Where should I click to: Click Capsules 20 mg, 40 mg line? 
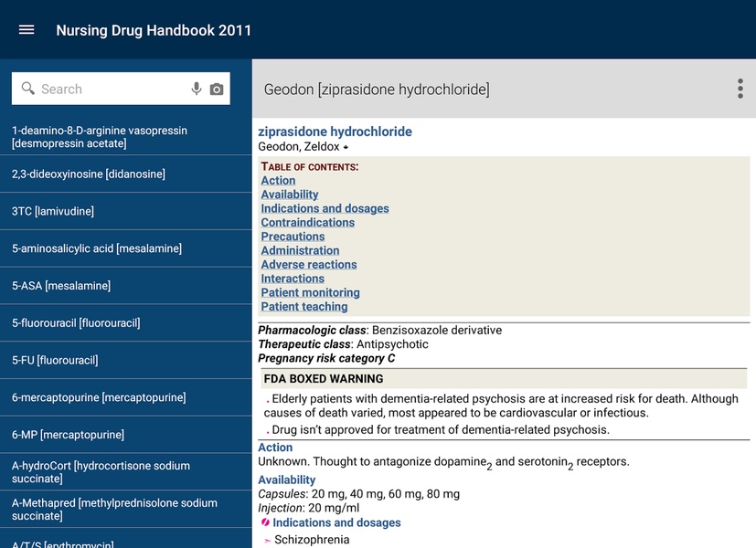coord(358,493)
